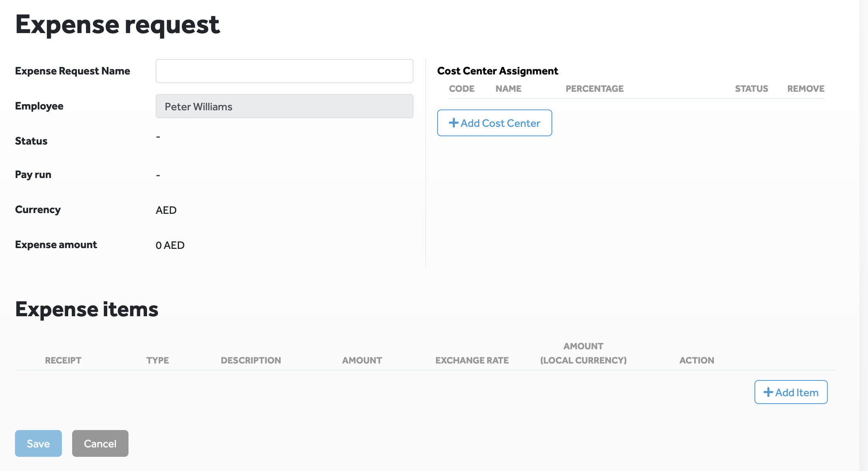This screenshot has width=868, height=471.
Task: Click the REMOVE column header
Action: click(x=806, y=89)
